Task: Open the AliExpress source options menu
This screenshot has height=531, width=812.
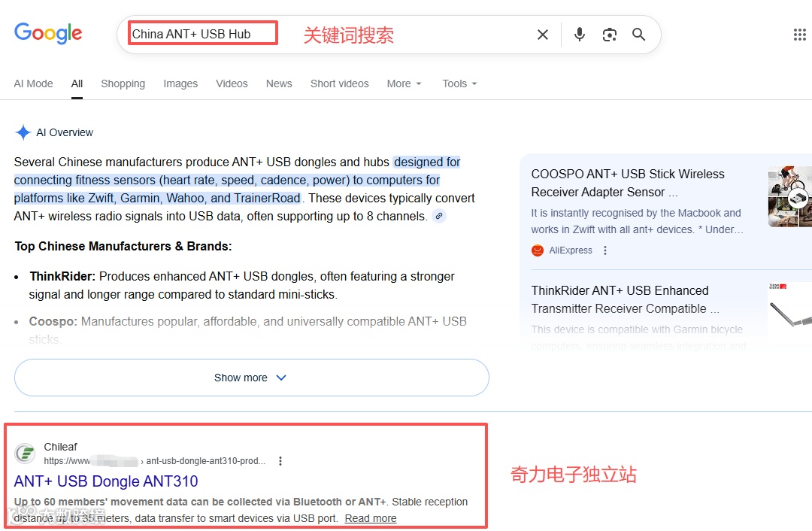Action: click(x=604, y=250)
